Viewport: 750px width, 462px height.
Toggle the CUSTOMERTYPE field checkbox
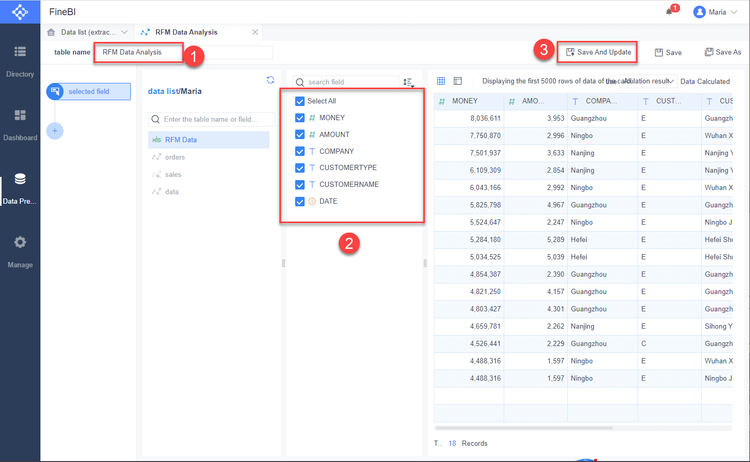pos(300,168)
